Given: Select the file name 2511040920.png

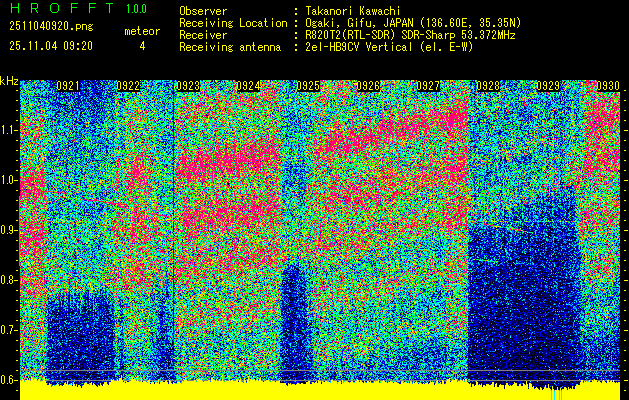Looking at the screenshot, I should point(51,26).
